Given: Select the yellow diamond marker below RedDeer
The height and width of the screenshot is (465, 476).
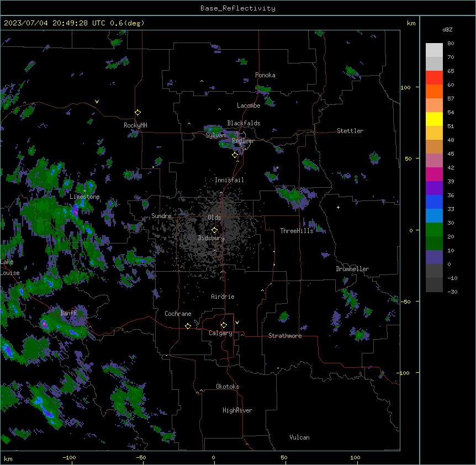Looking at the screenshot, I should 235,155.
